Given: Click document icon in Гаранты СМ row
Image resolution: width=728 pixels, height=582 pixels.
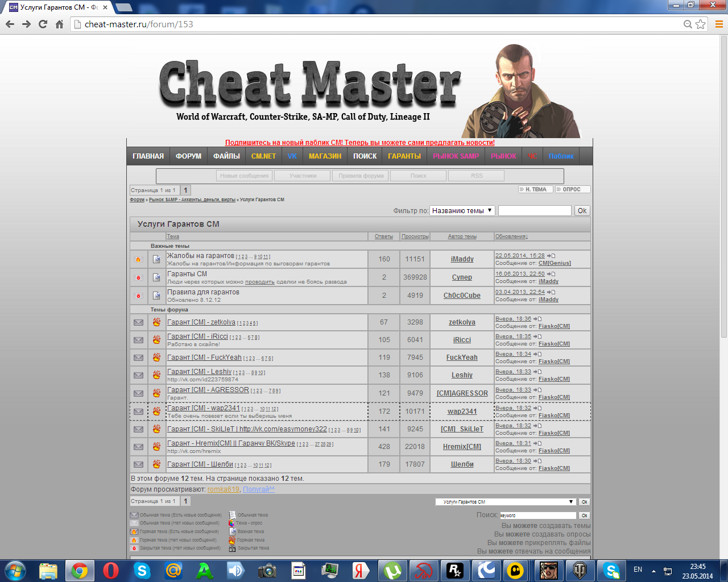Looking at the screenshot, I should pyautogui.click(x=156, y=277).
